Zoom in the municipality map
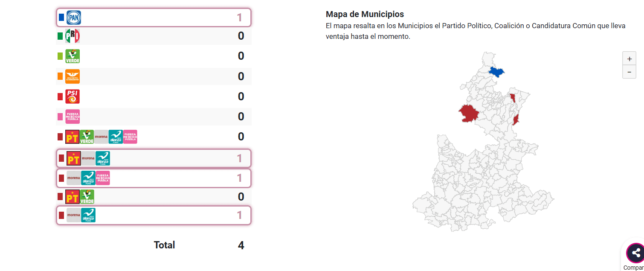 point(629,59)
